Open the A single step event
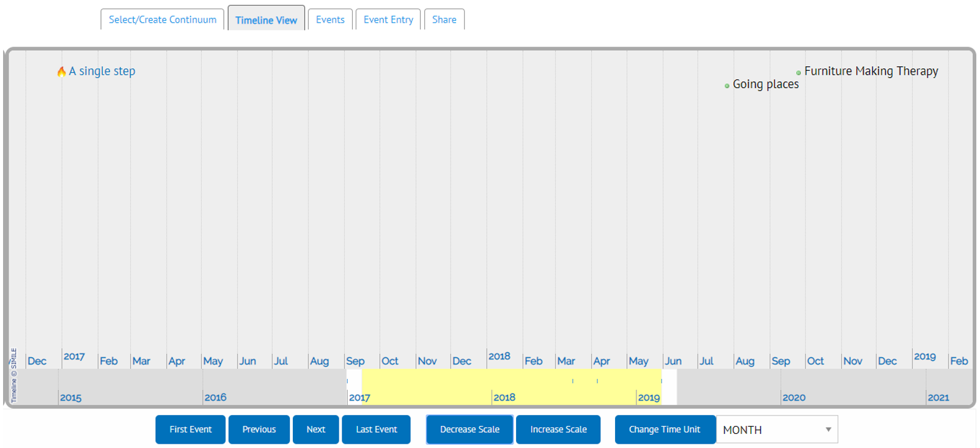This screenshot has height=448, width=980. tap(102, 71)
